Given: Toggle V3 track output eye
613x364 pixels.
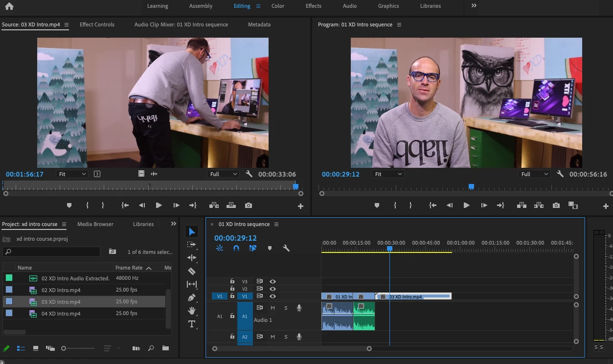Looking at the screenshot, I should pyautogui.click(x=272, y=281).
